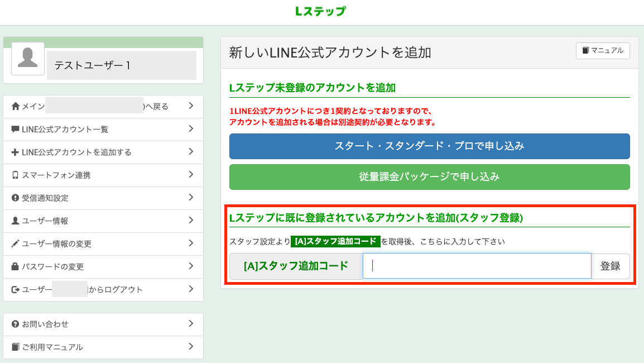
Task: Click ユーザー からログアウト link
Action: click(103, 289)
